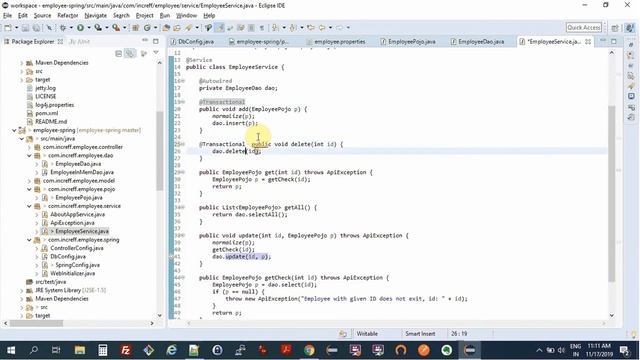The image size is (640, 360).
Task: Click the New file toolbar icon
Action: [8, 28]
